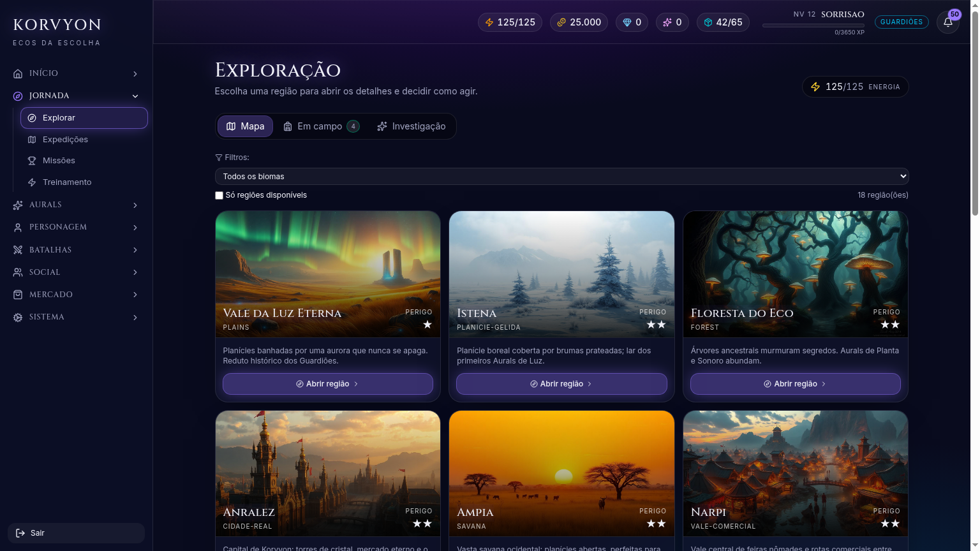
Task: Click the Batalhas crossed swords icon
Action: click(x=18, y=250)
